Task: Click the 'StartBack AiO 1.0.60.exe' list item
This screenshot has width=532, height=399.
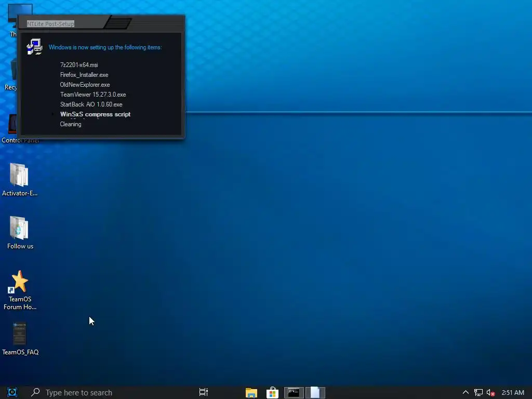Action: pyautogui.click(x=91, y=104)
